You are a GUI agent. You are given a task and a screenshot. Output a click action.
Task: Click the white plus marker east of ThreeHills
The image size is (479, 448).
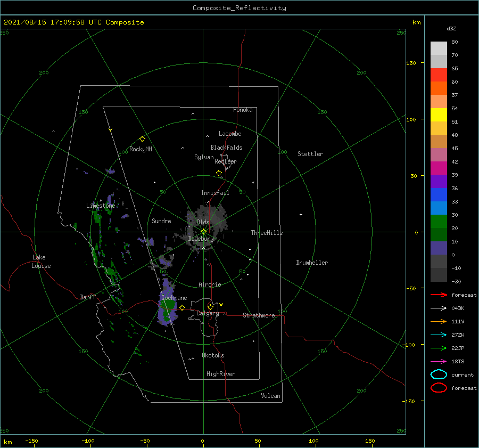click(301, 214)
